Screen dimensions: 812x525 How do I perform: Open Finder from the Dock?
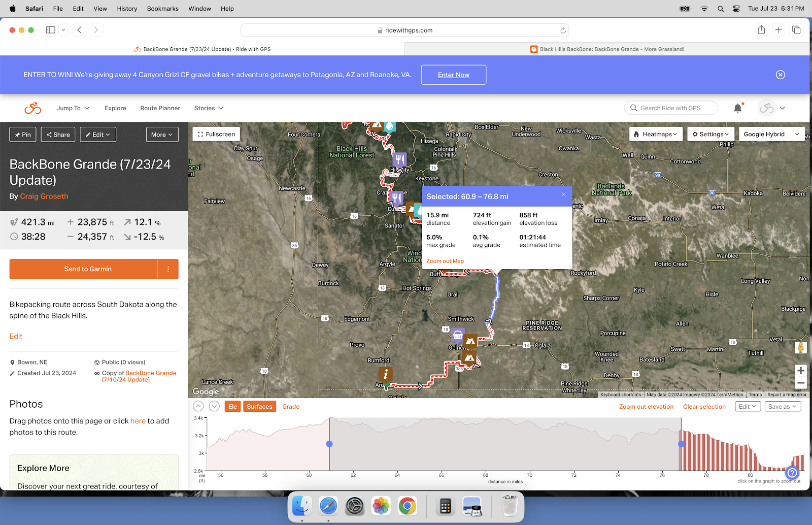pos(302,506)
